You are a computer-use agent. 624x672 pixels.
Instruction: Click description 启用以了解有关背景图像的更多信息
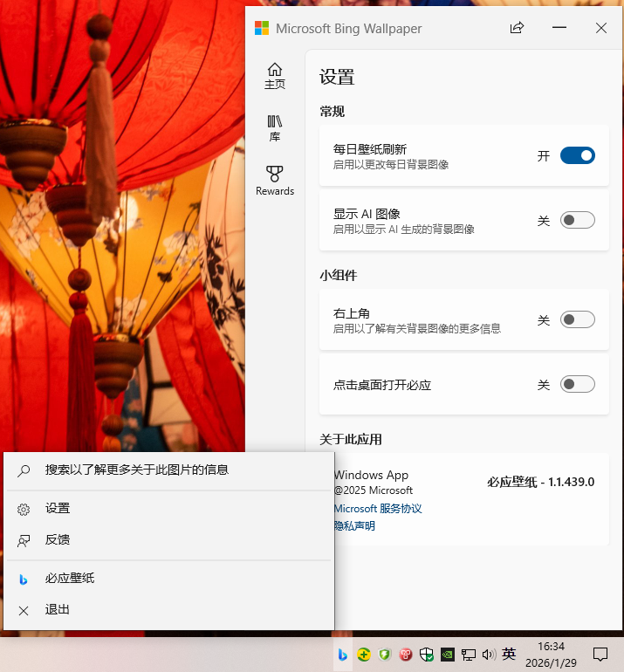pyautogui.click(x=417, y=329)
